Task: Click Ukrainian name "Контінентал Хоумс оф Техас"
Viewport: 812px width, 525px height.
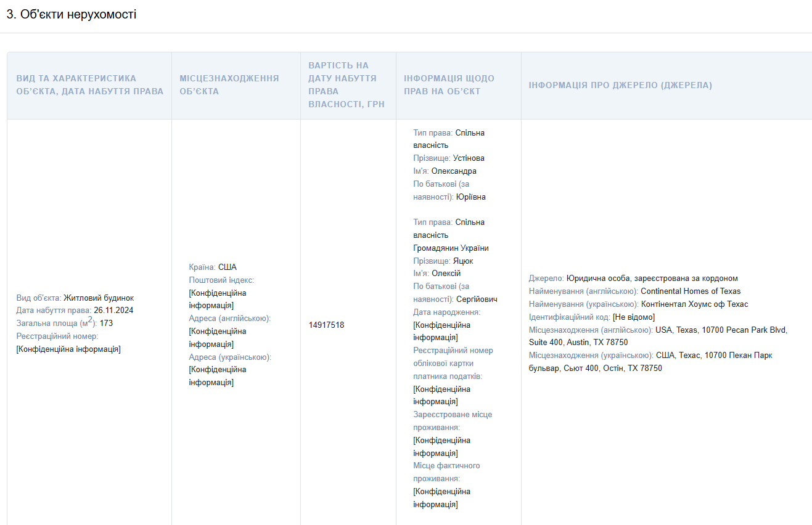Action: pyautogui.click(x=694, y=304)
